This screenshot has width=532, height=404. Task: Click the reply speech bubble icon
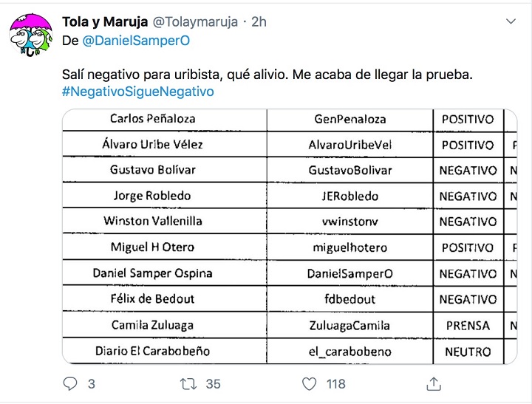coord(70,384)
